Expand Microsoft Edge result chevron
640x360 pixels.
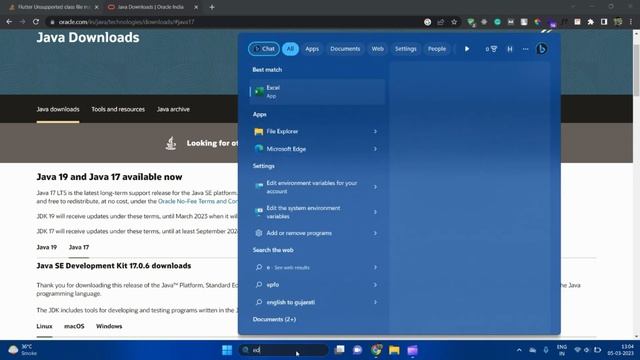tap(375, 149)
